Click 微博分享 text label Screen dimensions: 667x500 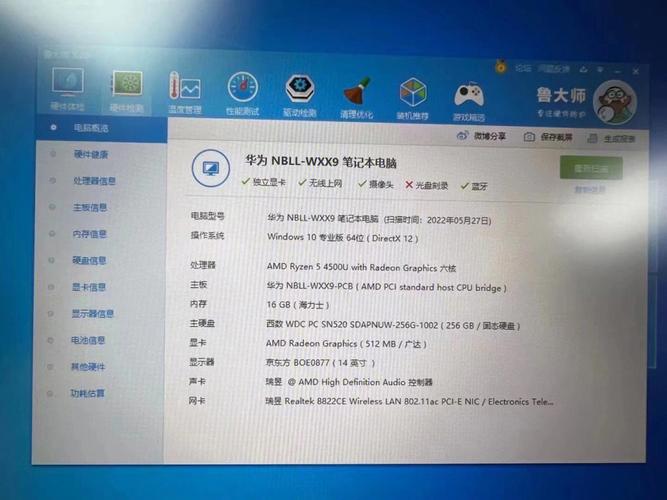coord(490,136)
